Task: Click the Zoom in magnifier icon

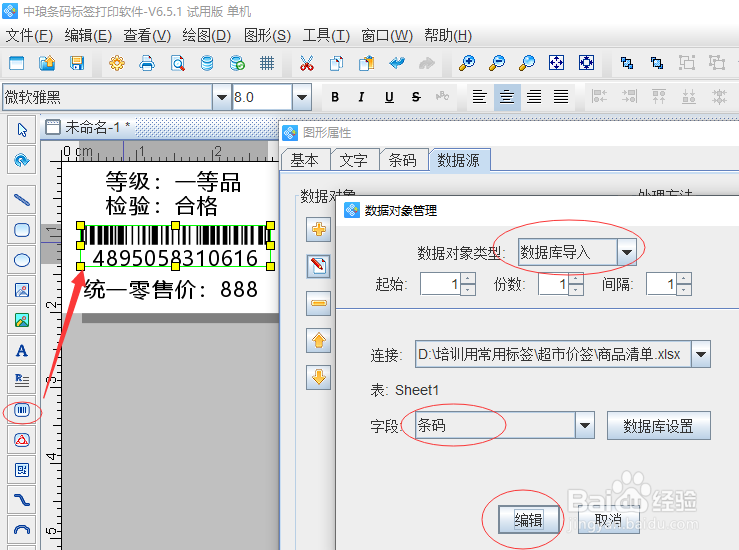Action: [x=467, y=63]
